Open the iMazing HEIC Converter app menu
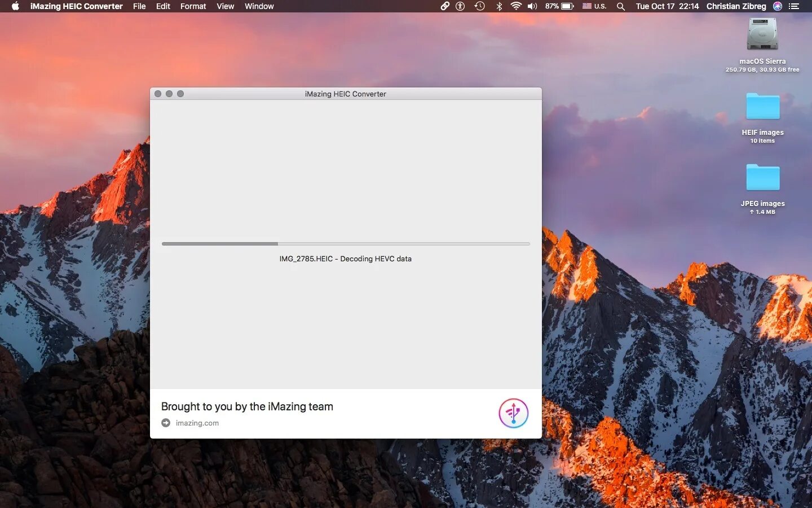Viewport: 812px width, 508px height. pyautogui.click(x=76, y=6)
